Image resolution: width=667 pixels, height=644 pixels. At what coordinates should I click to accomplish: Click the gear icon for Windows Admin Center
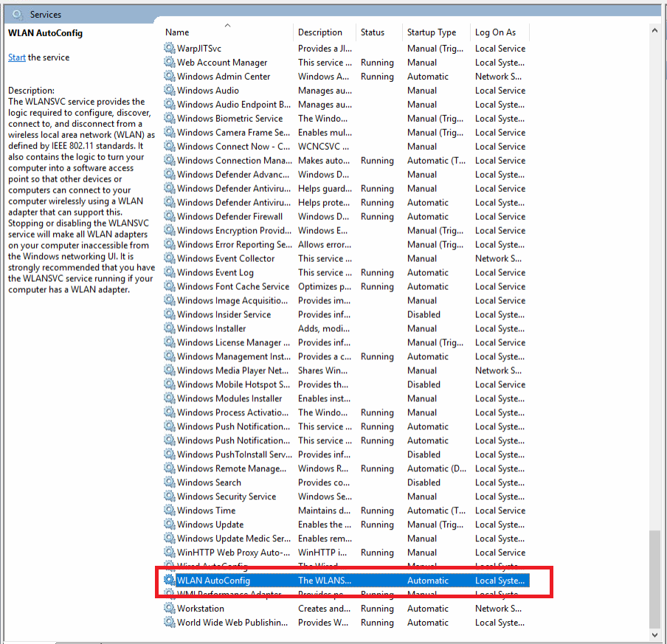click(169, 76)
